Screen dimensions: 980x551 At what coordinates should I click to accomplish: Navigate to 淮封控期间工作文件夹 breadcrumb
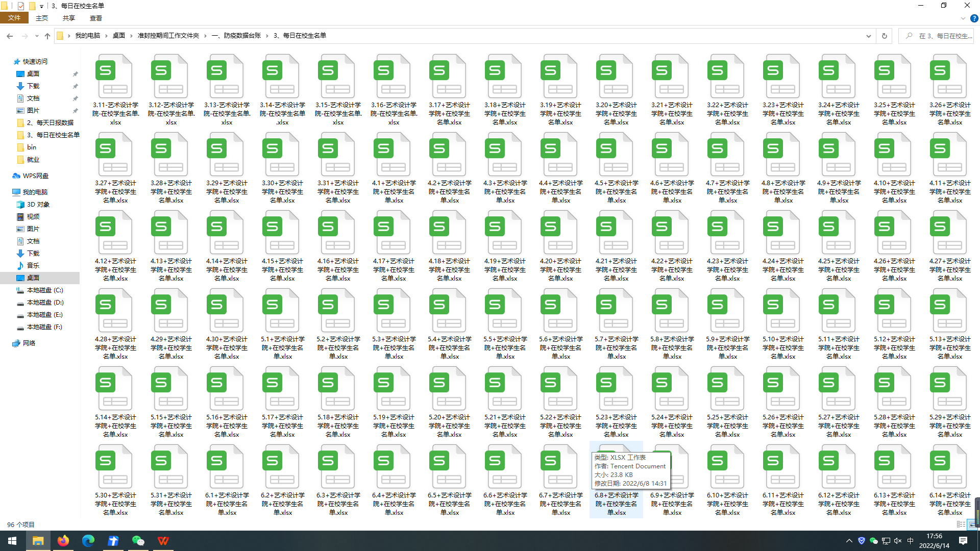click(x=168, y=36)
